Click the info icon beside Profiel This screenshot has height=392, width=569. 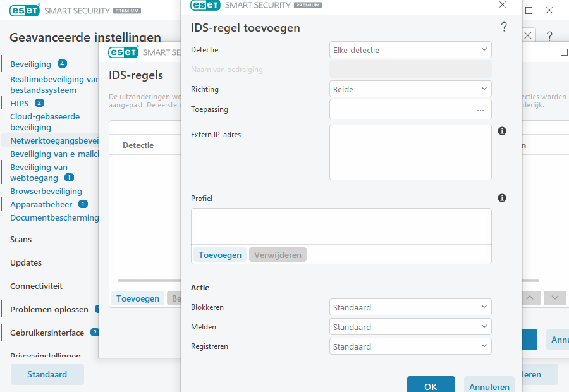coord(501,198)
